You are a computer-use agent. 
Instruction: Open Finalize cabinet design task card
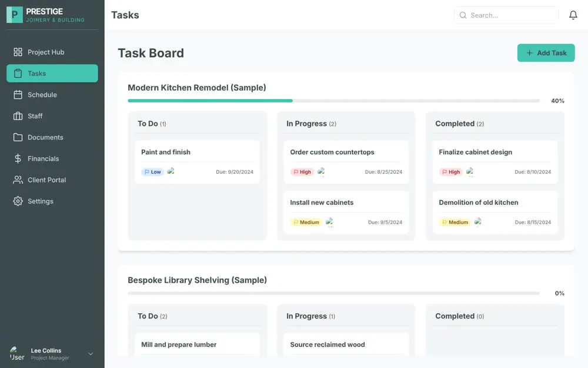(495, 162)
